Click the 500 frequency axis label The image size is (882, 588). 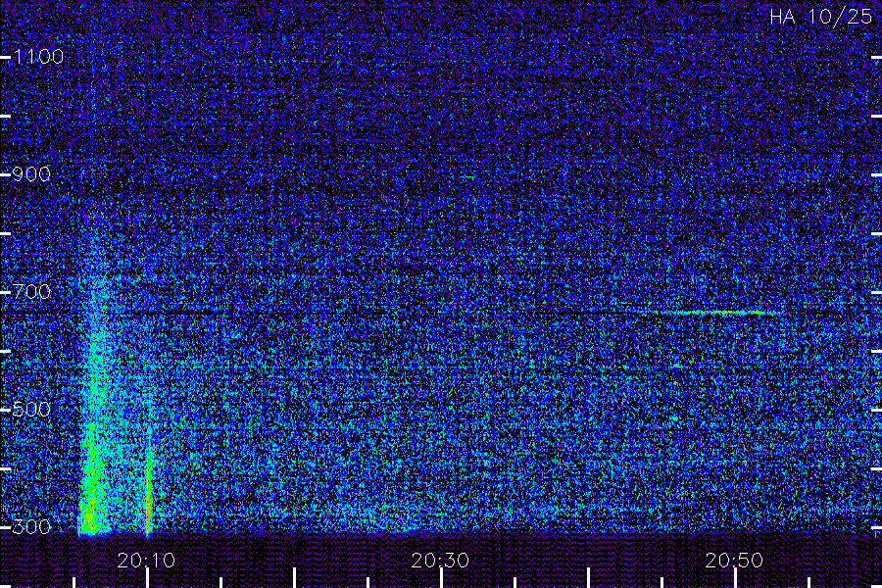(31, 409)
